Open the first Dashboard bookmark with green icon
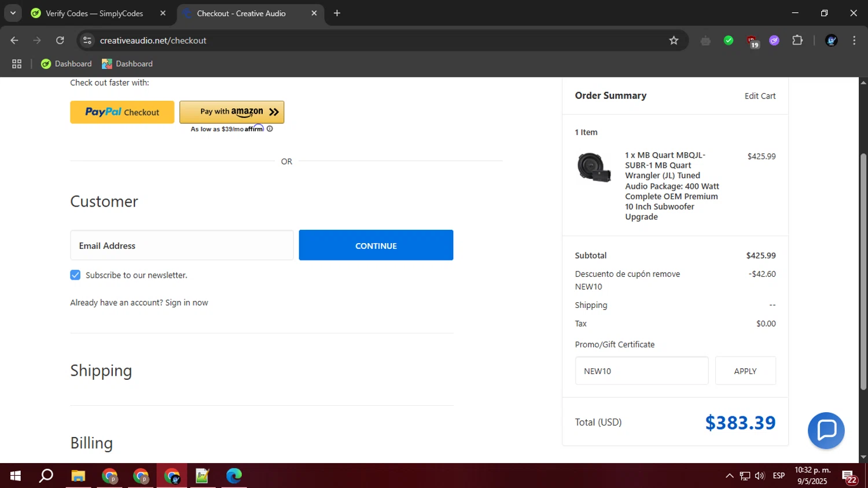This screenshot has height=488, width=868. [66, 64]
